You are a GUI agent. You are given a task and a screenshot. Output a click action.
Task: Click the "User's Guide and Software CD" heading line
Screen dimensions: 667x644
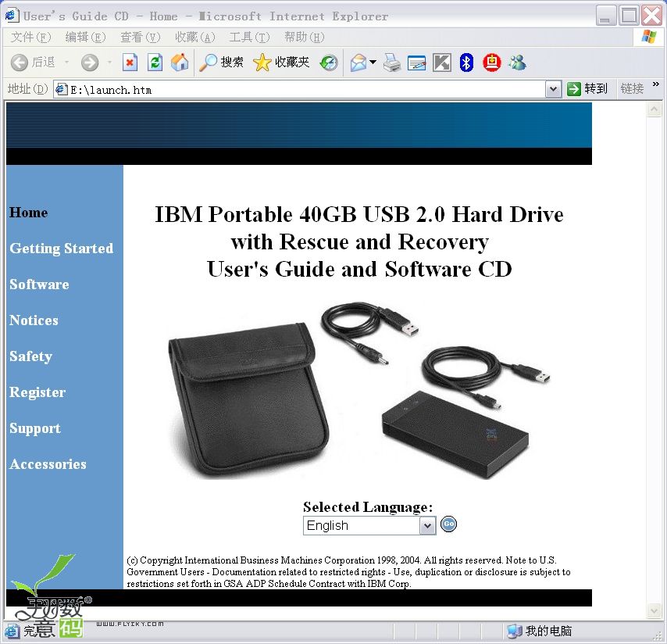click(359, 270)
